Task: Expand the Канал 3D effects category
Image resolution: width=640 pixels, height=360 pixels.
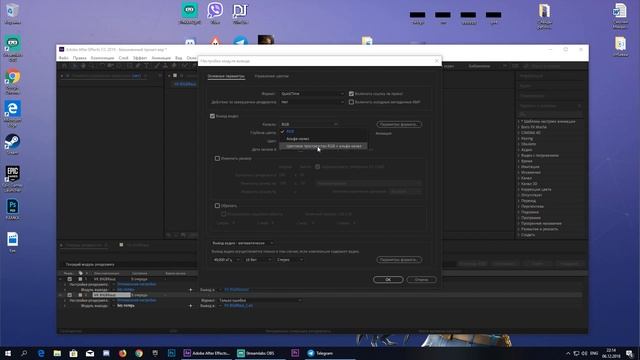Action: pos(528,184)
